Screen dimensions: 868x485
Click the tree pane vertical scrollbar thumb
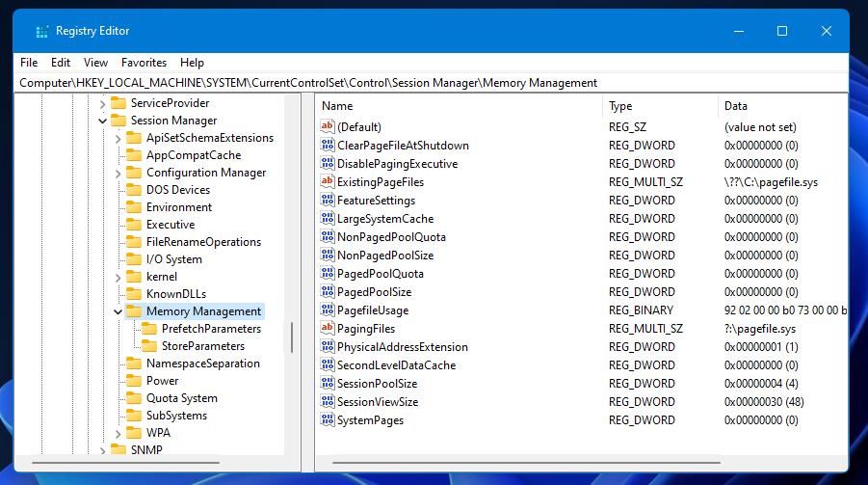pos(292,337)
